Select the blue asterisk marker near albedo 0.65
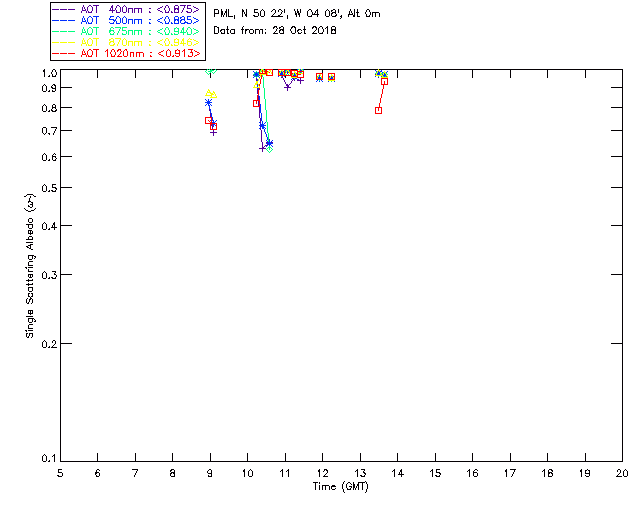 [x=269, y=143]
